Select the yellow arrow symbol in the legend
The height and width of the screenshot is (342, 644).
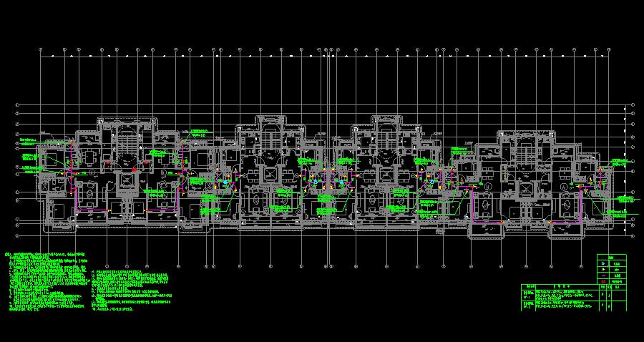603,269
